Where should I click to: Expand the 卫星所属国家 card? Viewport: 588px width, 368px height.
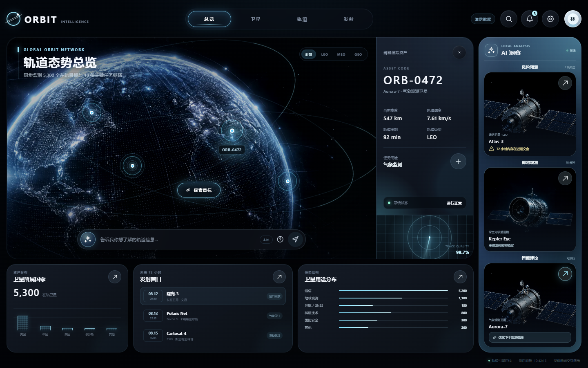[115, 277]
